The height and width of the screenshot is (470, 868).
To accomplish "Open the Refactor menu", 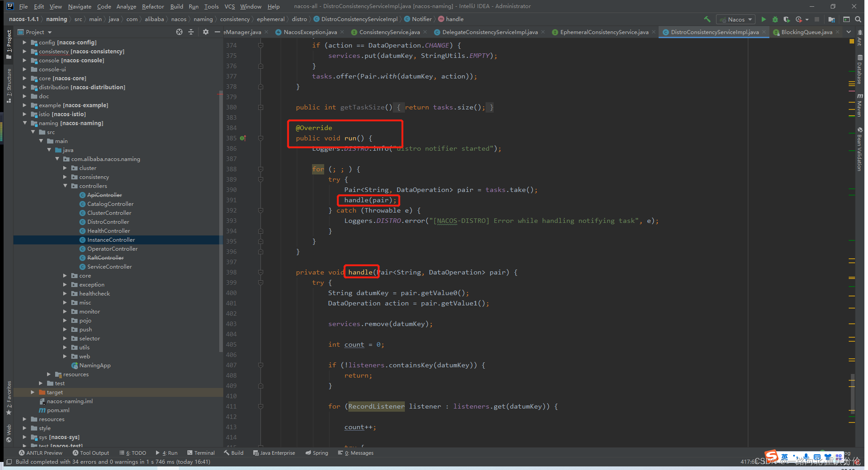I will pos(153,6).
